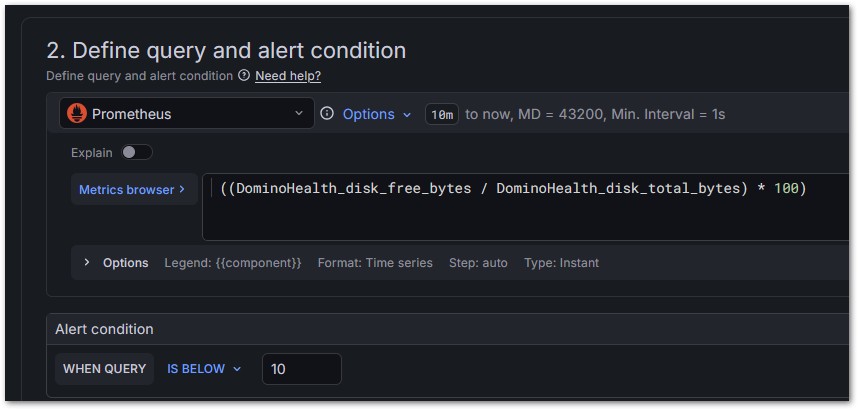Click the Alert condition header
This screenshot has width=858, height=410.
(105, 329)
